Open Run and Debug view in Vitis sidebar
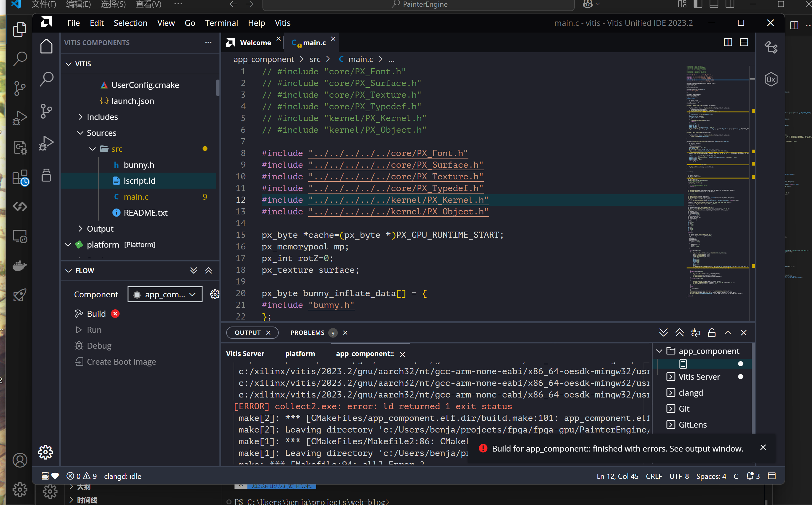The width and height of the screenshot is (812, 505). pos(46,143)
